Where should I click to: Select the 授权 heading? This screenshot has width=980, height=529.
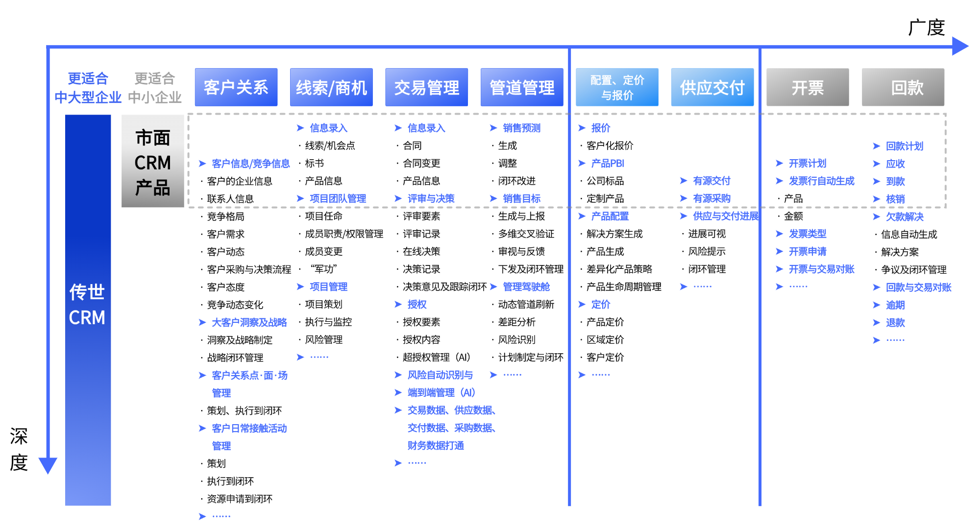(x=417, y=304)
